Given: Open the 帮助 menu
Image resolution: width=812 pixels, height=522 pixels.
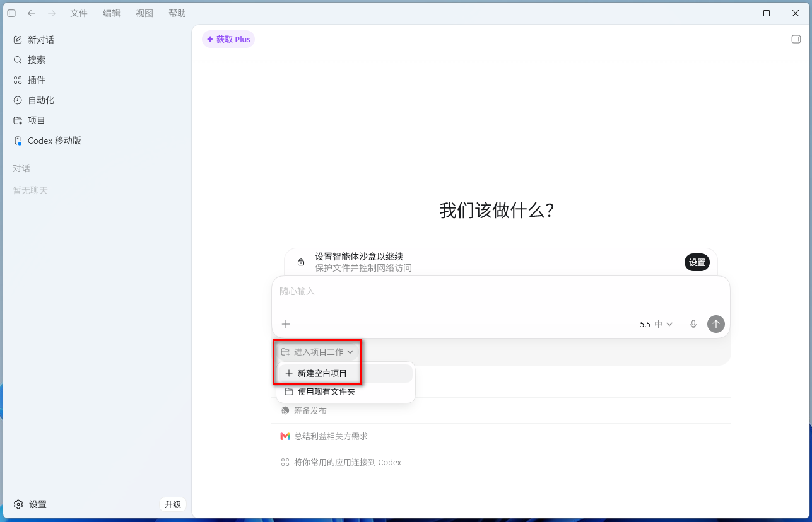Looking at the screenshot, I should pyautogui.click(x=177, y=13).
